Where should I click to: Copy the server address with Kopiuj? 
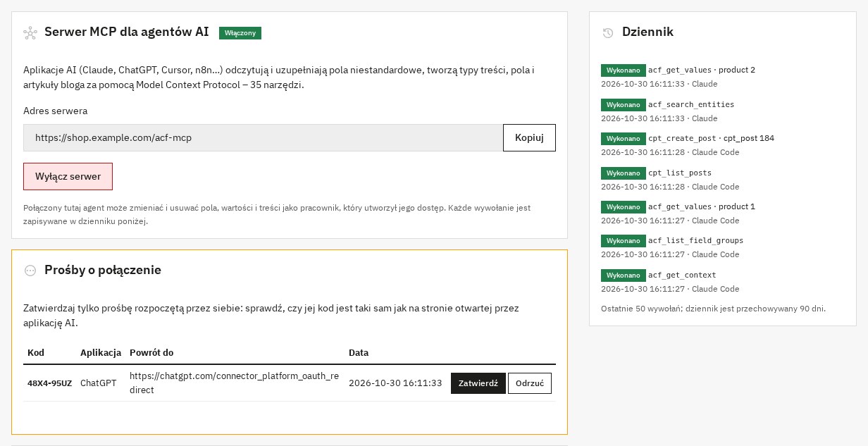coord(529,137)
